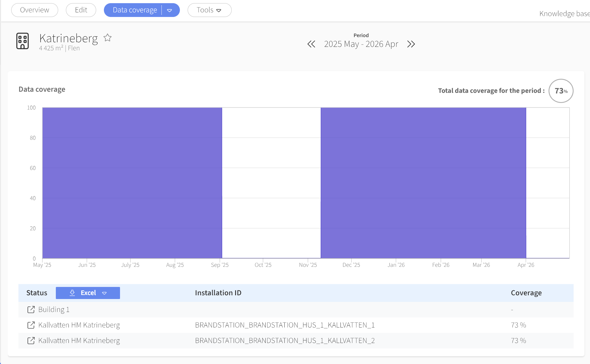The width and height of the screenshot is (590, 364).
Task: Expand the Excel export options chevron
Action: [104, 293]
